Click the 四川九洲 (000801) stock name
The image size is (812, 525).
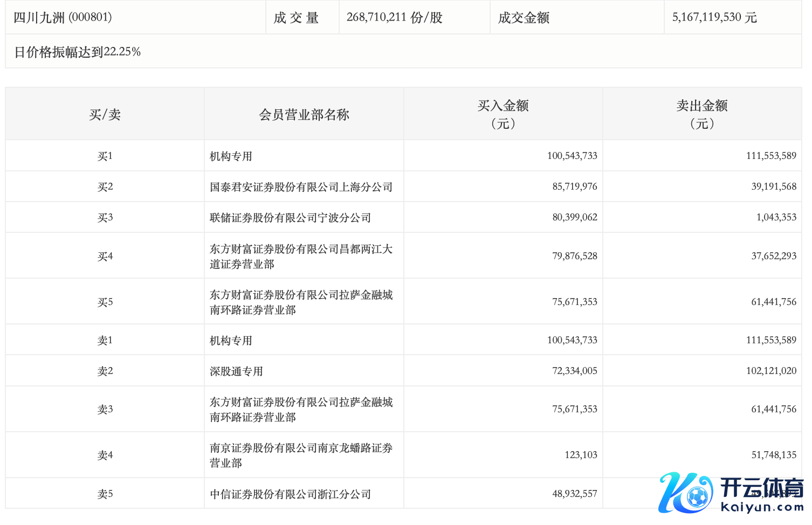tap(63, 17)
